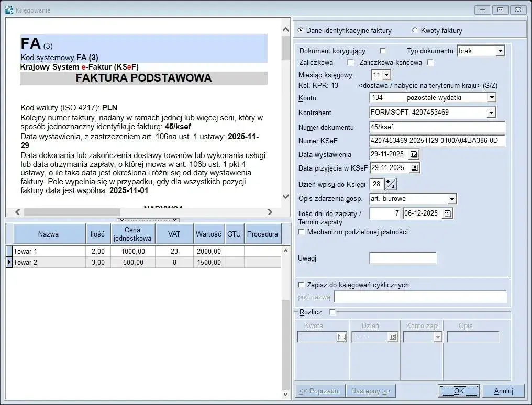
Task: Expand Opis zdarzenia gosp. dropdown
Action: click(x=451, y=199)
